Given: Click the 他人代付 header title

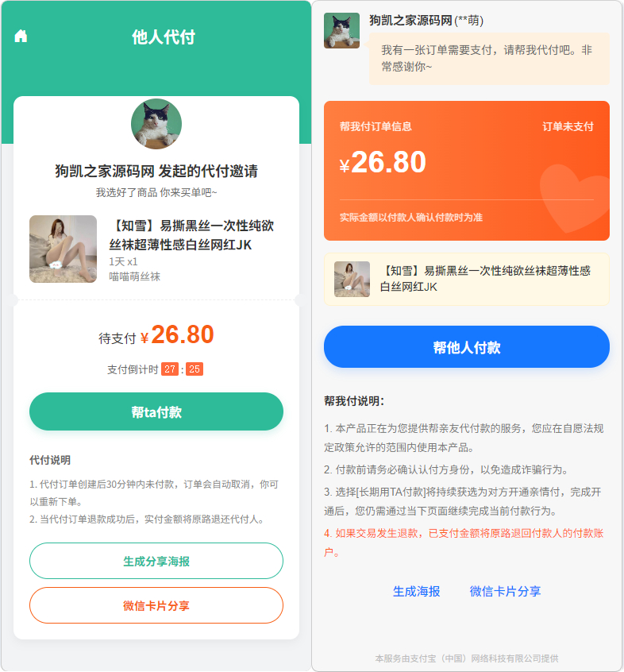Looking at the screenshot, I should click(164, 37).
